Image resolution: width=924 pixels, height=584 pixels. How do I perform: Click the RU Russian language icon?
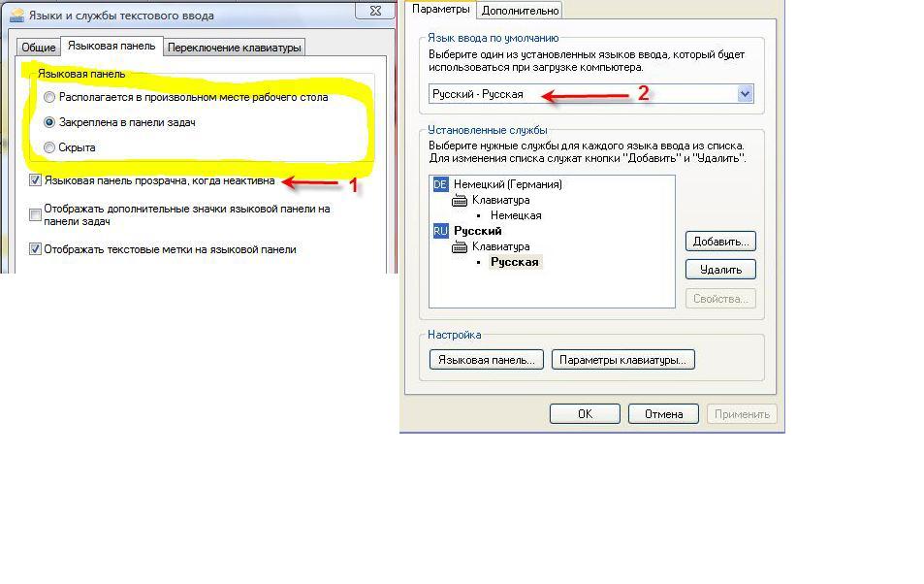(x=440, y=231)
